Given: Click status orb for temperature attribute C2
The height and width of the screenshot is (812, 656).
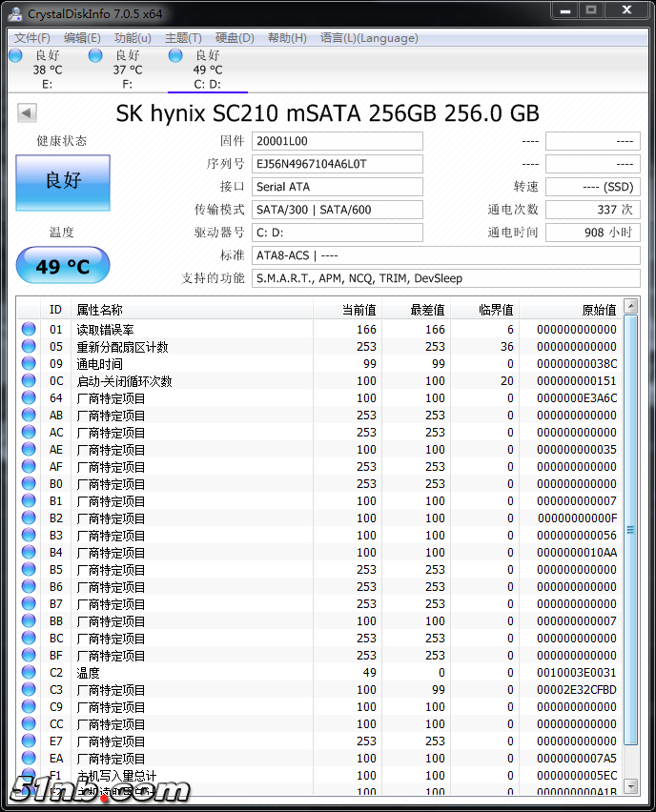Looking at the screenshot, I should [x=29, y=673].
